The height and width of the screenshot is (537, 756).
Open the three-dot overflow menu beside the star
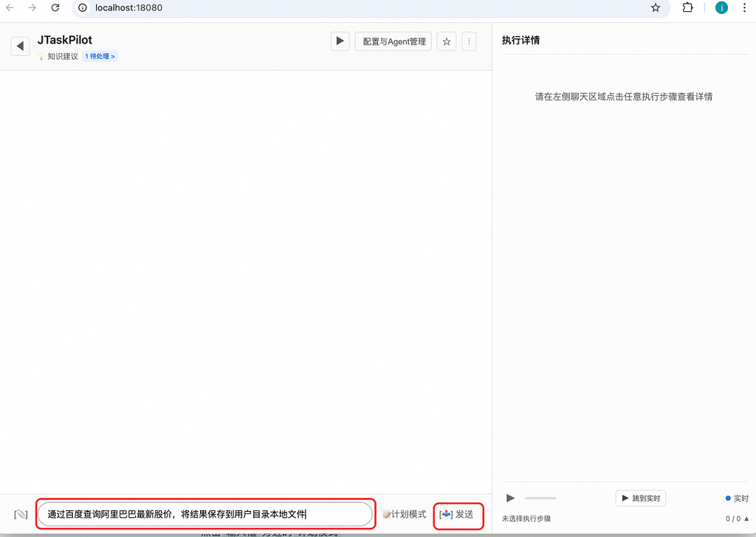[469, 41]
